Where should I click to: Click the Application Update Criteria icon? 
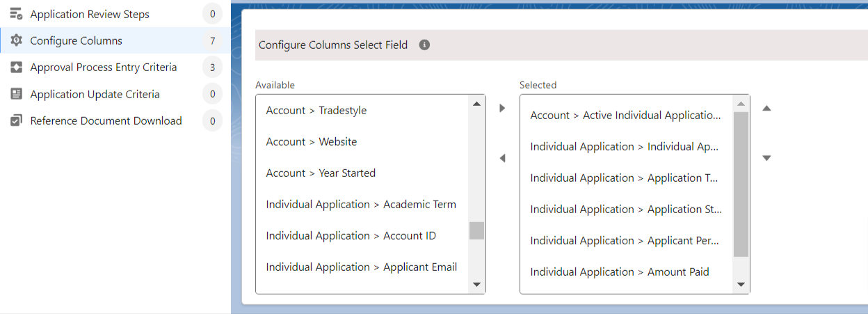pyautogui.click(x=16, y=94)
